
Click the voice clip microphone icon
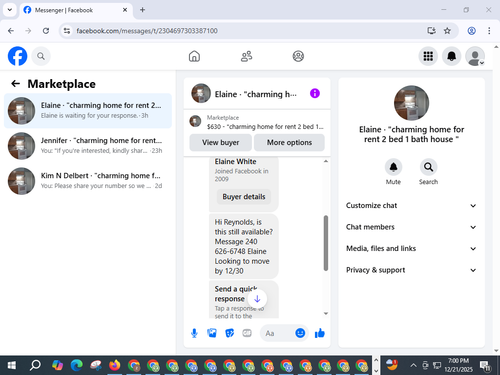pyautogui.click(x=194, y=333)
